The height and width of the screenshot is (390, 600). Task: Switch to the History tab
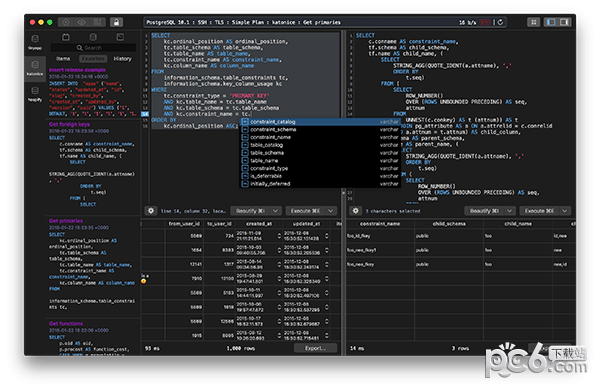[x=122, y=59]
